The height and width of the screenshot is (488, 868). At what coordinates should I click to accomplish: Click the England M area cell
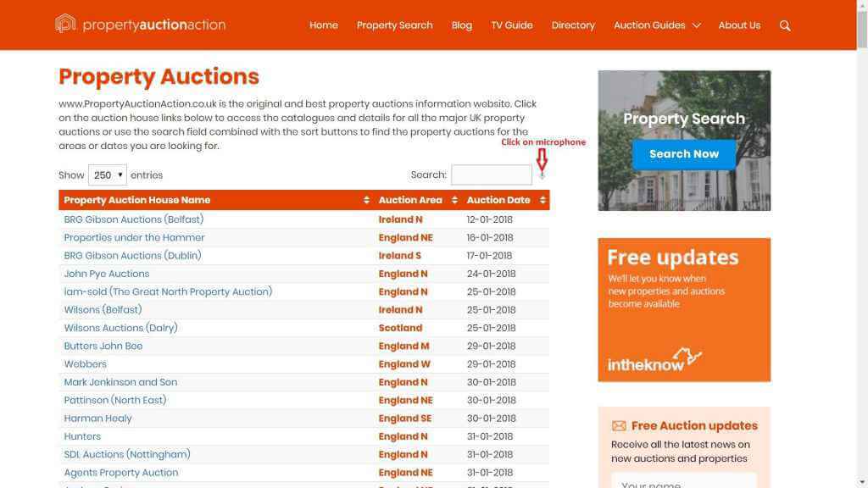pos(403,346)
